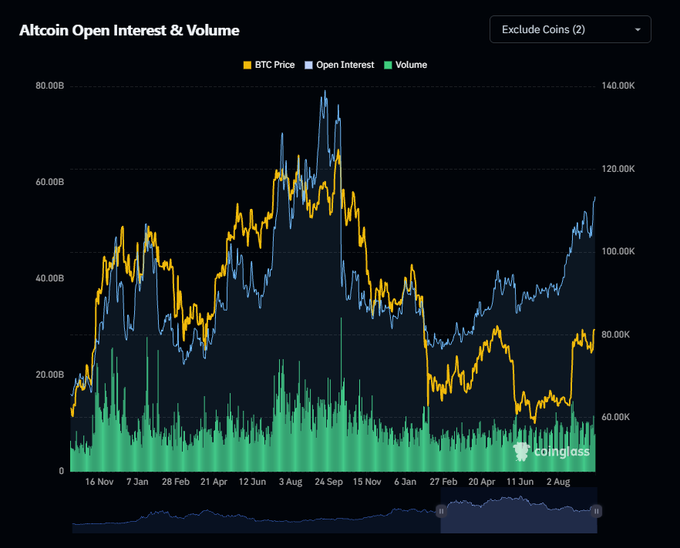Click the 7 Jan date label
680x548 pixels.
[x=137, y=482]
